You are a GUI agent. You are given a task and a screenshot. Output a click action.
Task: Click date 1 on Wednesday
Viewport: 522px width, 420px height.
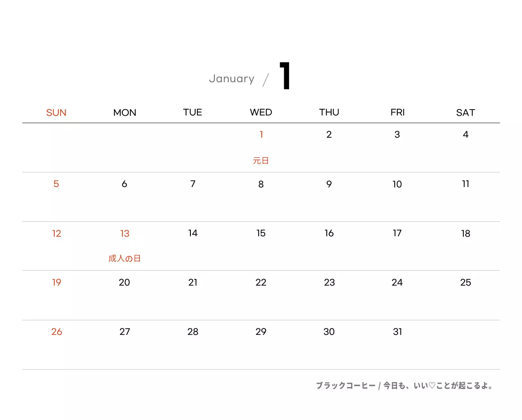261,134
